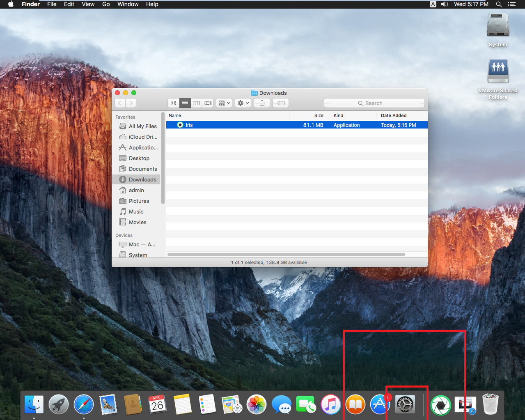Select the Iris application file row
525x420 pixels.
[297, 125]
